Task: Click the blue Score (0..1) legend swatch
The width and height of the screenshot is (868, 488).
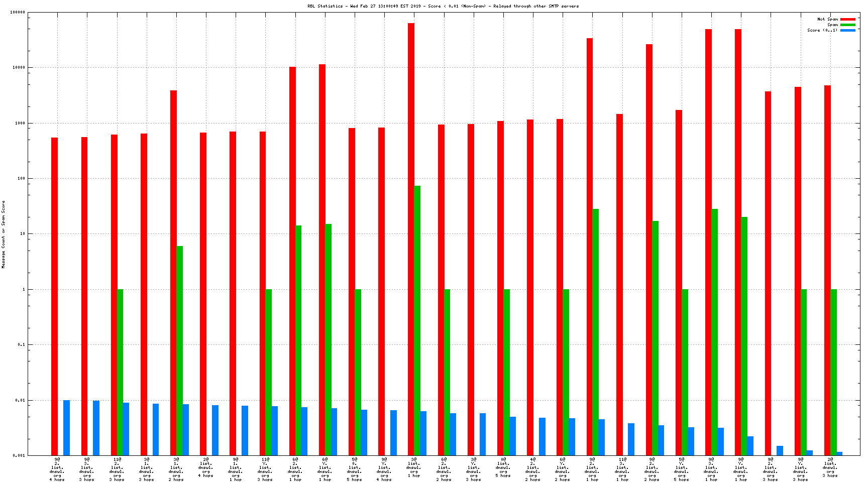Action: point(847,30)
